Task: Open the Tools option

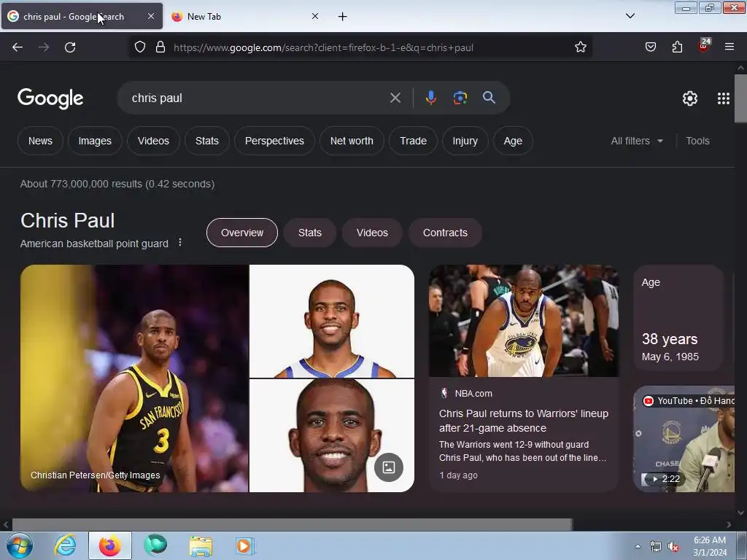Action: (x=697, y=141)
